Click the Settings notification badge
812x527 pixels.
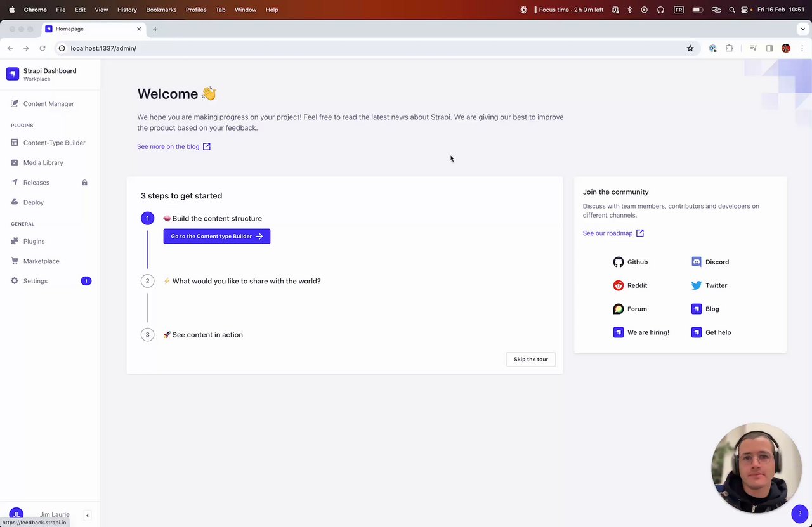coord(86,281)
